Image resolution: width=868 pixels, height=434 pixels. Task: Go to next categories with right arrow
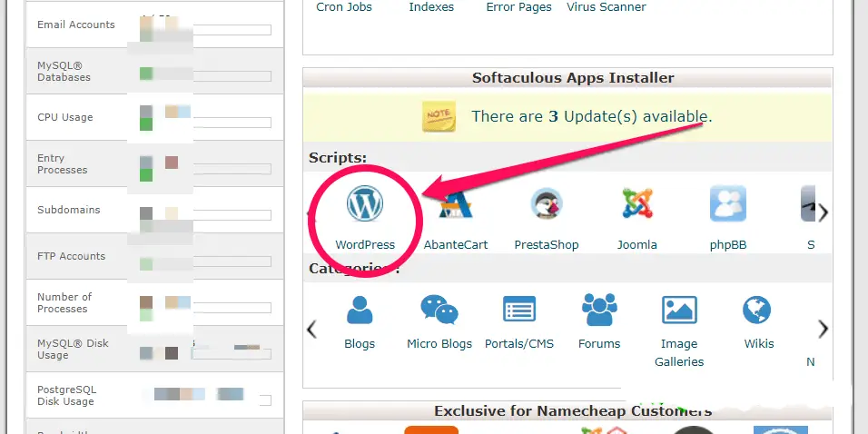pos(824,329)
